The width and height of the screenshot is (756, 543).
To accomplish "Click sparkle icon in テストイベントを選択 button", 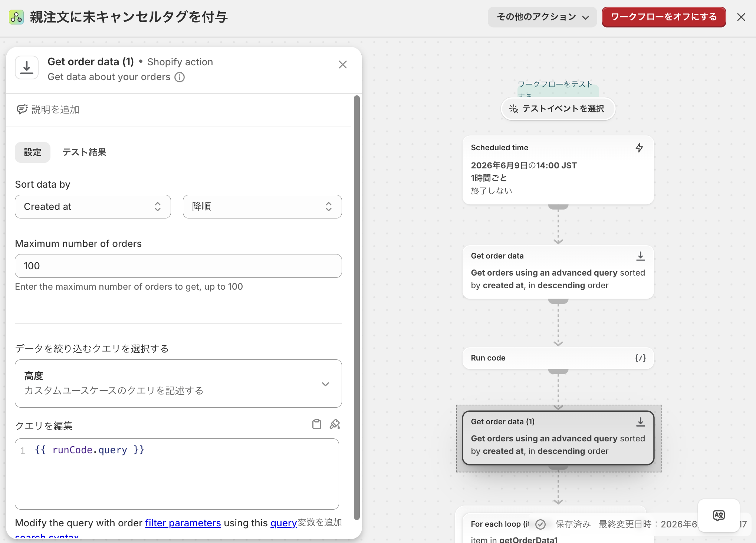I will [513, 109].
